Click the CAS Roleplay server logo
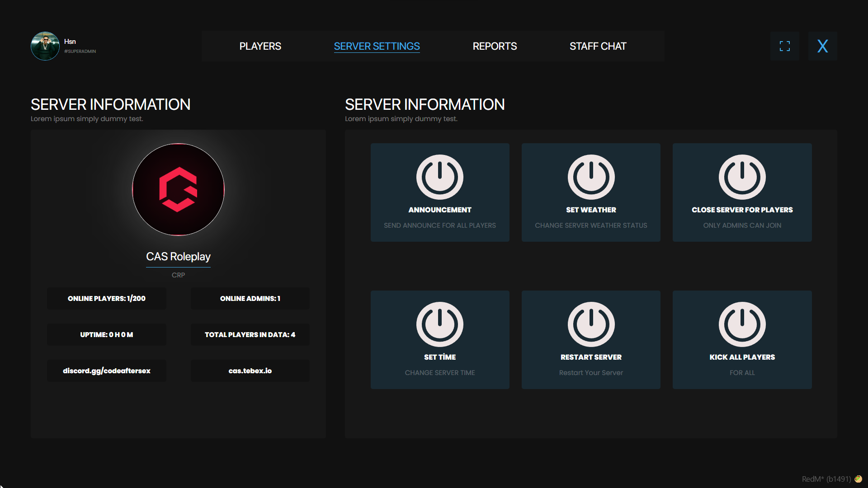Image resolution: width=868 pixels, height=488 pixels. tap(178, 189)
